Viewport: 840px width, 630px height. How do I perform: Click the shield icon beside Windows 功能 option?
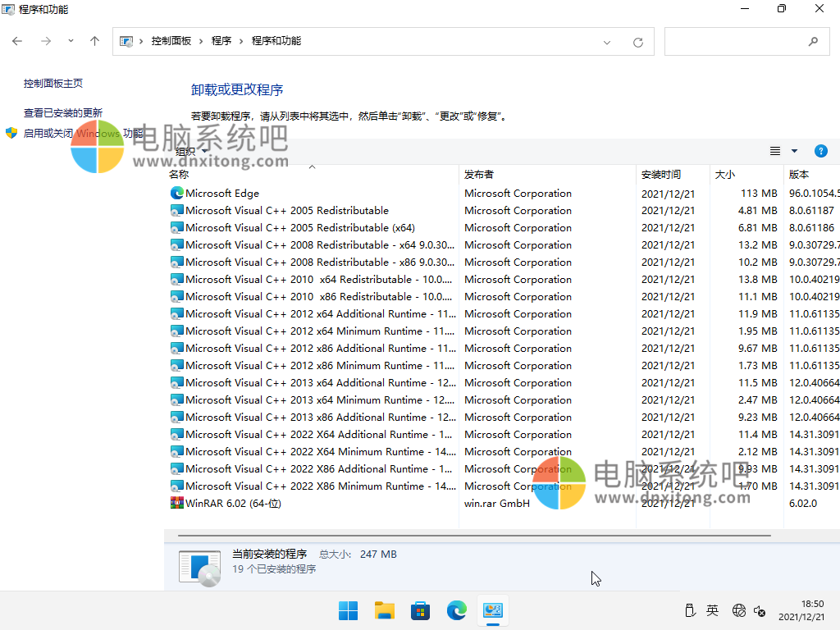(x=11, y=133)
